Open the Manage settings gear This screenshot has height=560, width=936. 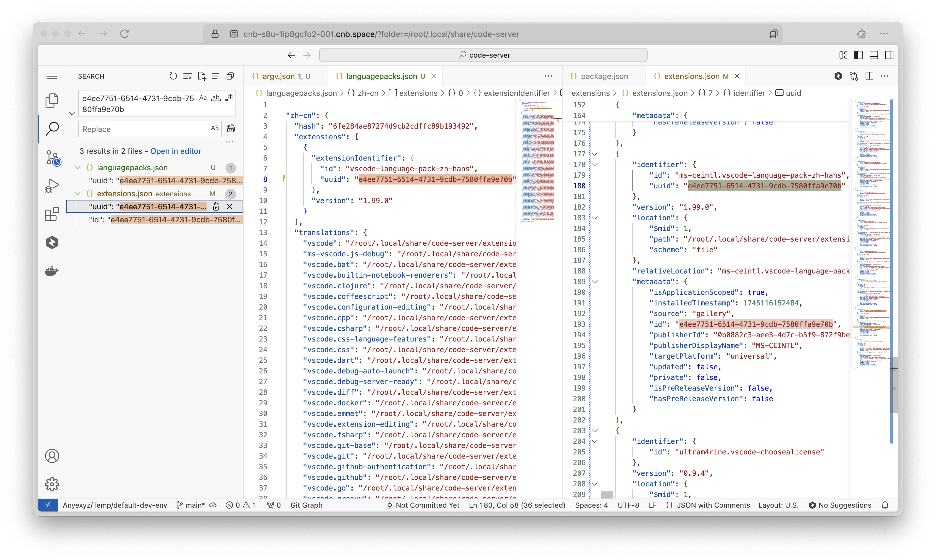[52, 484]
